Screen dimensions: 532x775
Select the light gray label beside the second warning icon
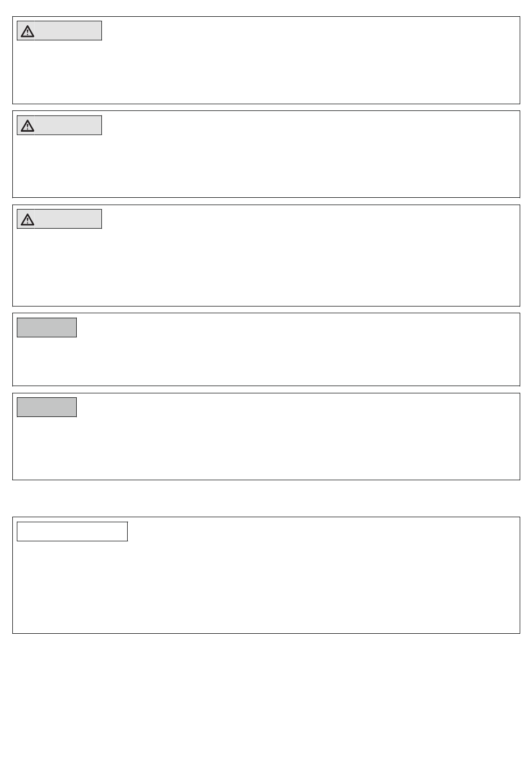pos(68,126)
